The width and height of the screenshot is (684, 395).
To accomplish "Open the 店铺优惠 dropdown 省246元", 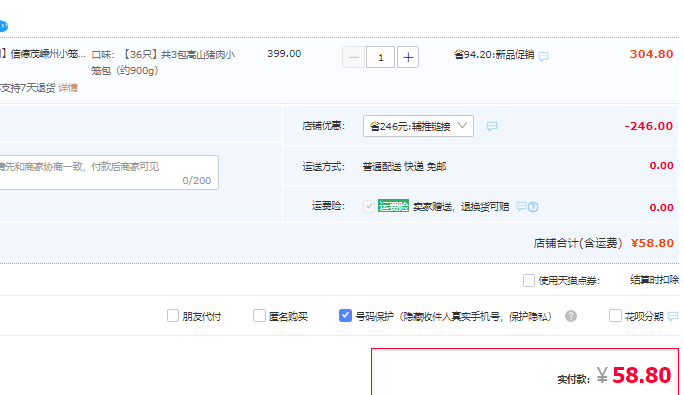I will coord(418,126).
